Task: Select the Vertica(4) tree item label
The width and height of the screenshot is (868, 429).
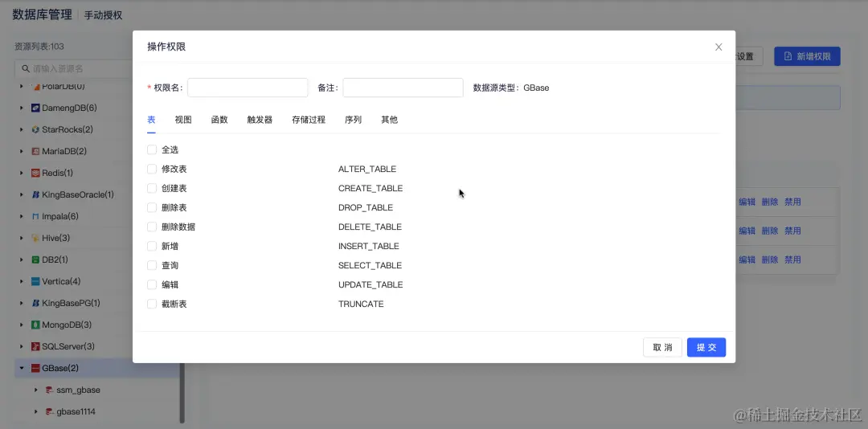Action: pyautogui.click(x=61, y=281)
